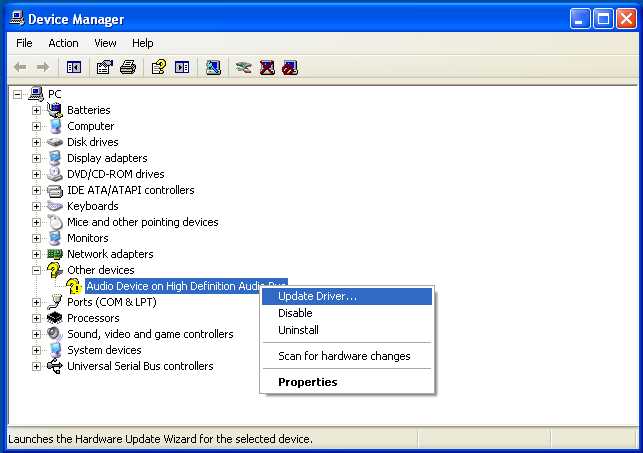
Task: Maximize the Device Manager window
Action: tap(603, 19)
